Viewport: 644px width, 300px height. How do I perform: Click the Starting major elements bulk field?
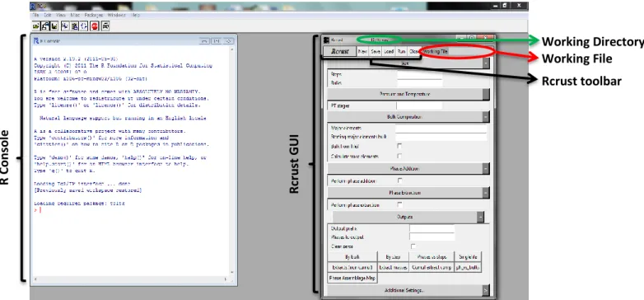click(x=441, y=137)
